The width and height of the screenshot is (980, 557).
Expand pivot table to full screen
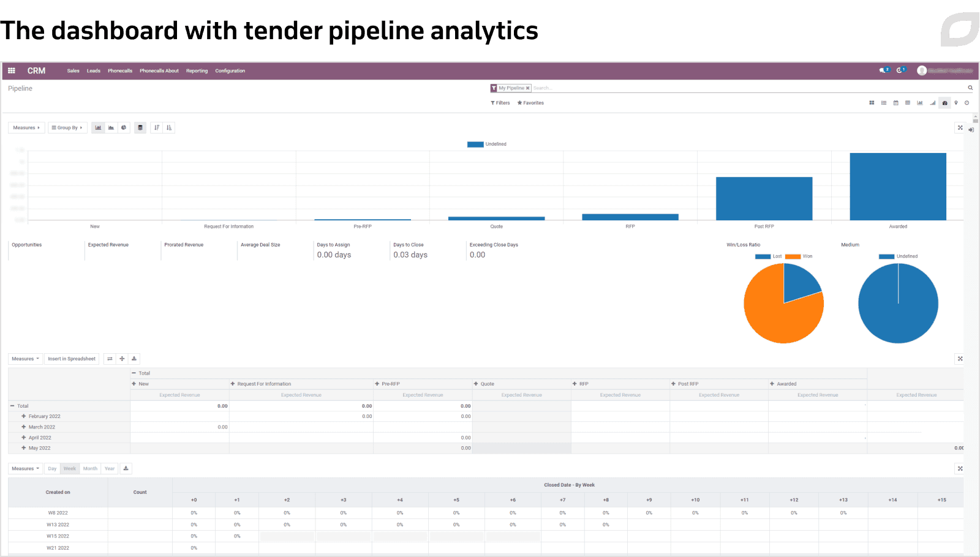click(960, 359)
